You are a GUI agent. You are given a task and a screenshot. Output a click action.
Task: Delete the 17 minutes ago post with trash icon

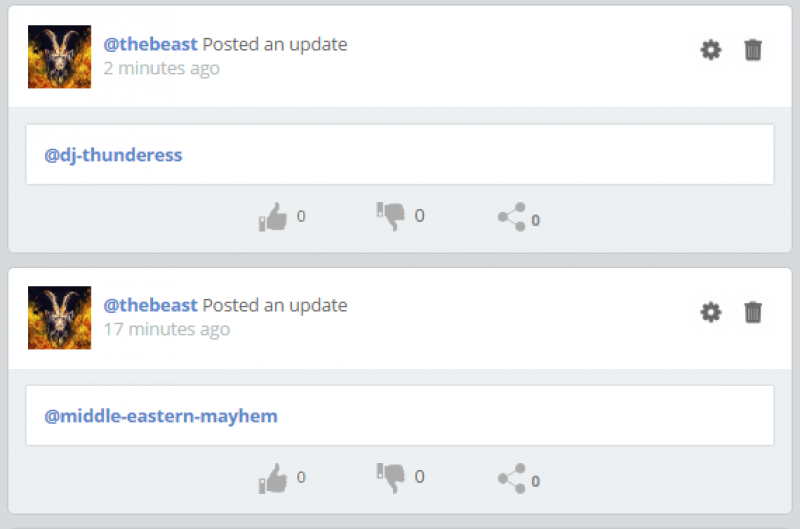[753, 312]
